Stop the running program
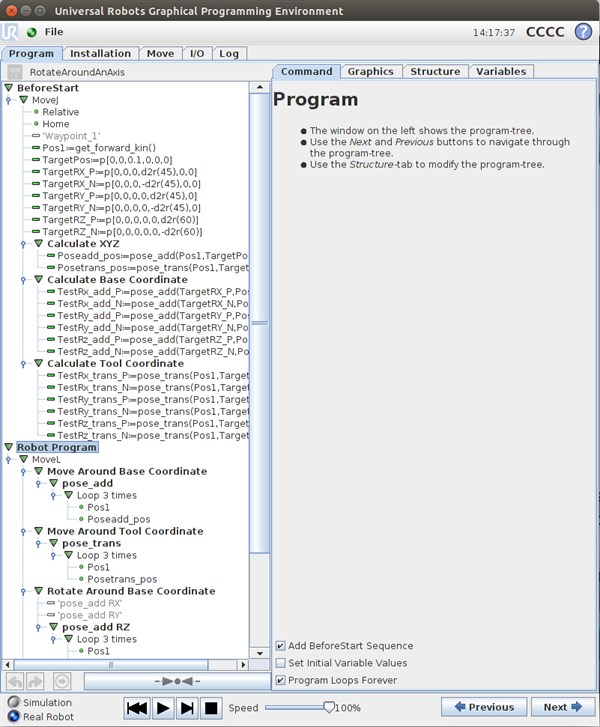 [211, 708]
